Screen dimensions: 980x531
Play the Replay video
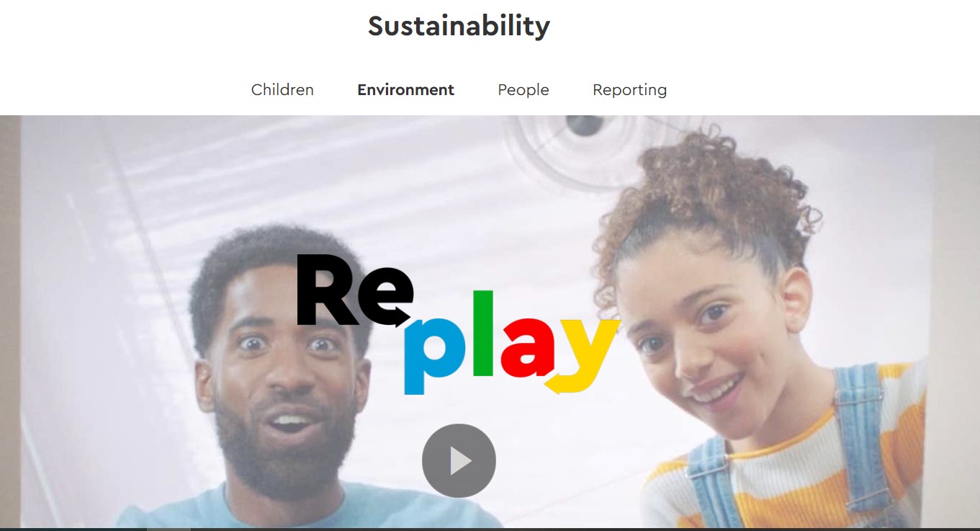coord(459,460)
